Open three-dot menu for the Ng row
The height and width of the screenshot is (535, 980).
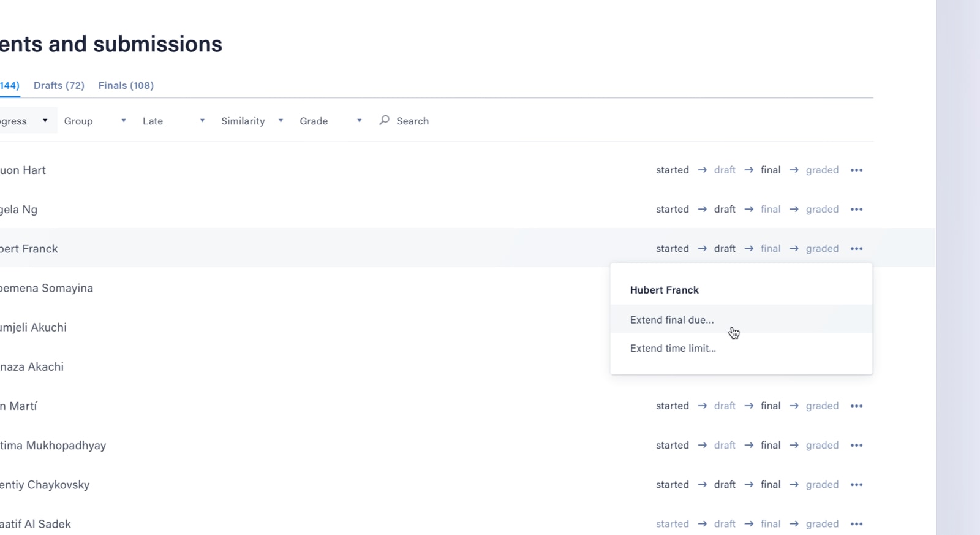coord(856,210)
